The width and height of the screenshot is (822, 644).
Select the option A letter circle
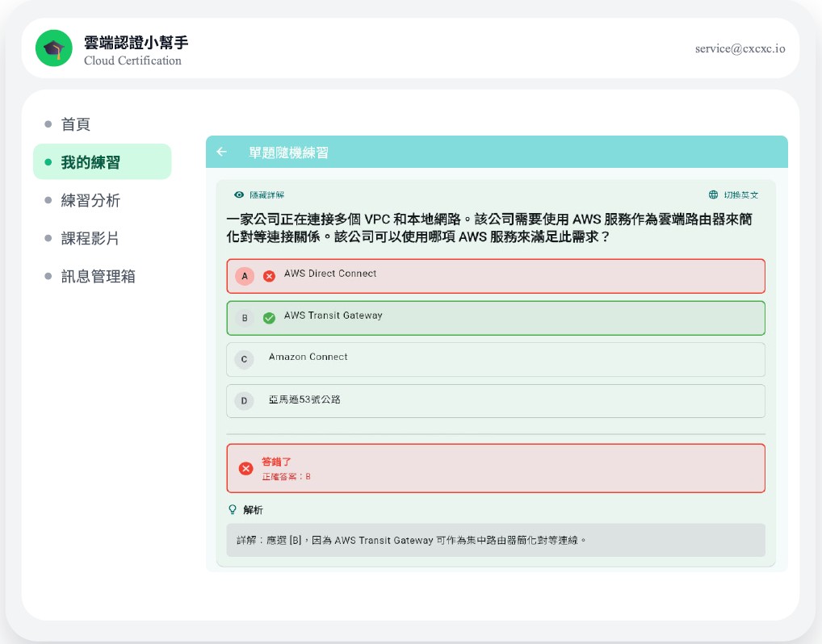pyautogui.click(x=245, y=276)
